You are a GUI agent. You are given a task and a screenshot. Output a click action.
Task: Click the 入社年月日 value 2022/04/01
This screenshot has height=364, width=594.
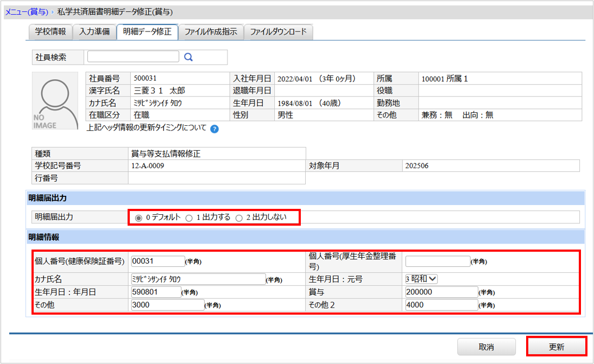[295, 79]
